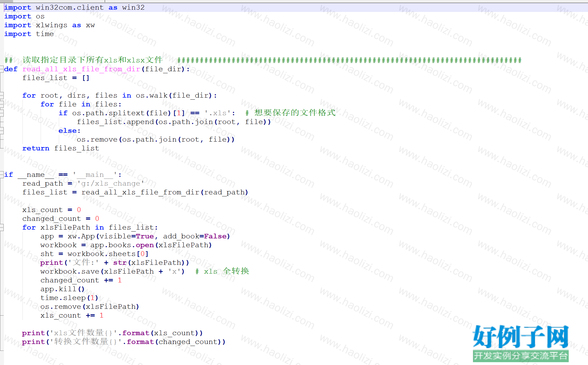
Task: Click the 'app.kill()' line
Action: [x=62, y=289]
